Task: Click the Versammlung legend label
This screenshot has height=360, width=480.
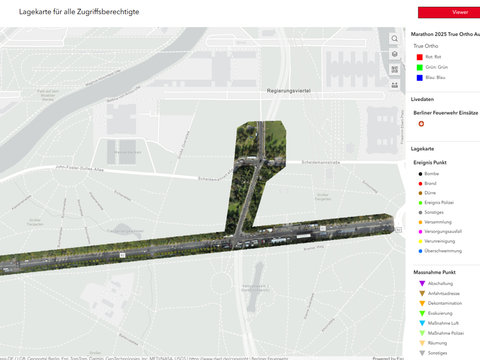Action: [x=438, y=222]
